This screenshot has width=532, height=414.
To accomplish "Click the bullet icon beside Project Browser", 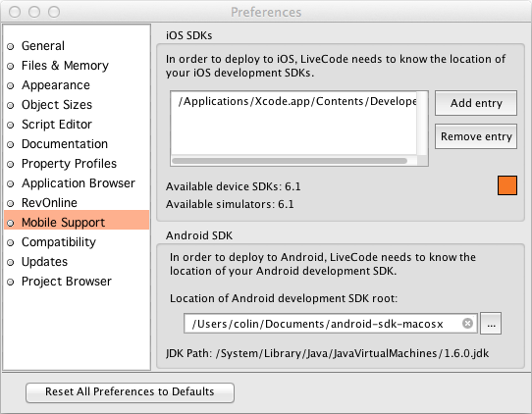I will pos(11,283).
